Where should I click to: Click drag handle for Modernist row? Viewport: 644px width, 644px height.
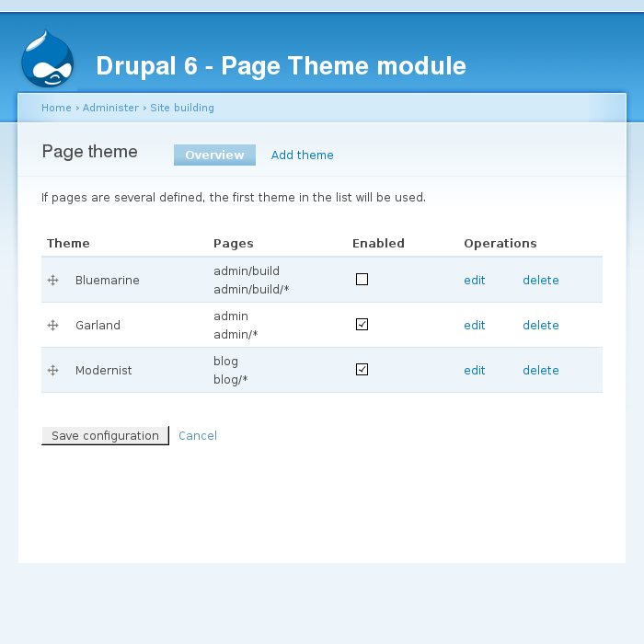[x=53, y=371]
